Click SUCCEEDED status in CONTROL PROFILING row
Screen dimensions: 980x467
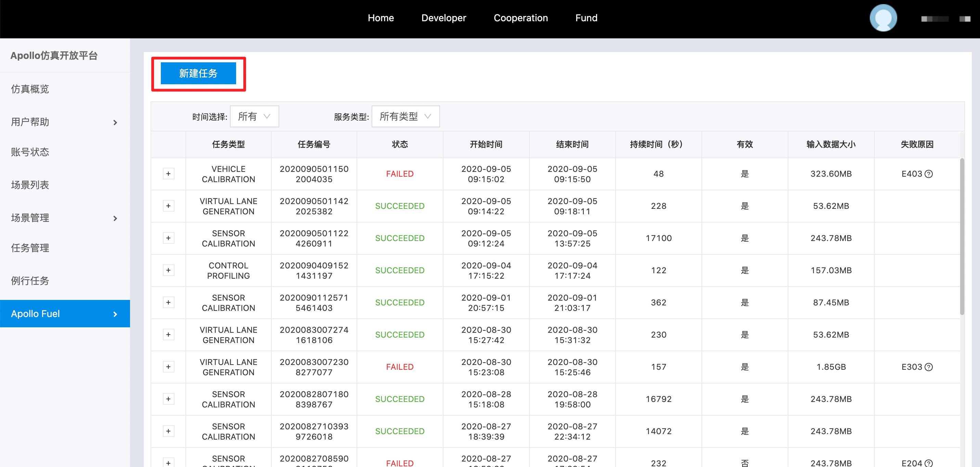point(400,270)
